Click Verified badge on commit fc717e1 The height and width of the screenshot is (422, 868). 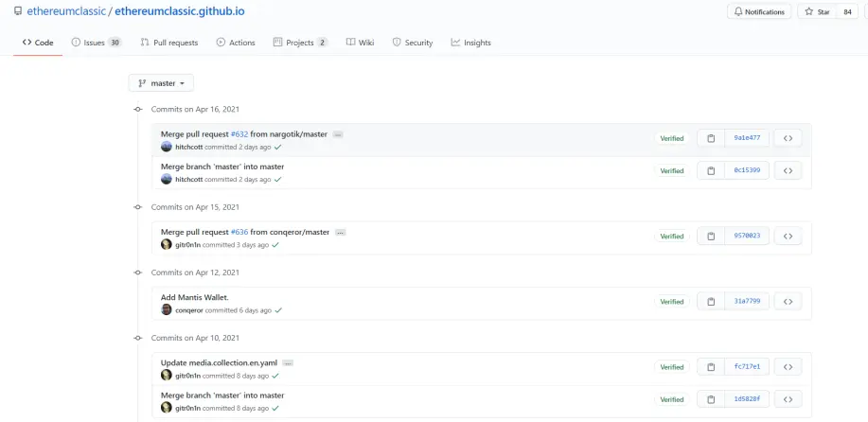point(672,367)
